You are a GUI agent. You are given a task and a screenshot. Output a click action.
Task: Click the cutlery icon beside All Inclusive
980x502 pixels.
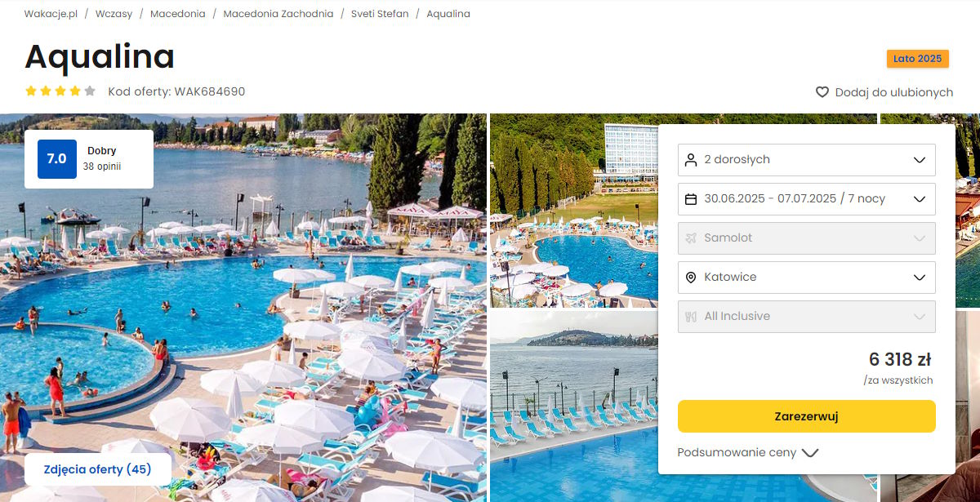click(x=691, y=316)
